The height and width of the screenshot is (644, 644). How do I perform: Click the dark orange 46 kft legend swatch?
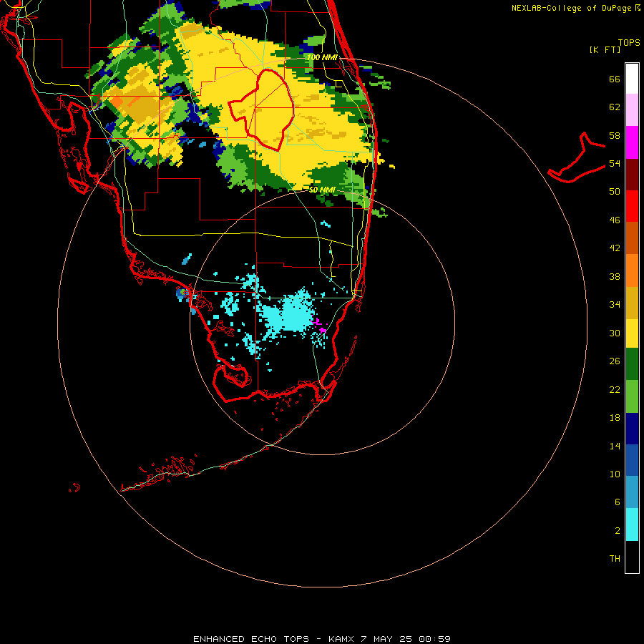coord(632,238)
